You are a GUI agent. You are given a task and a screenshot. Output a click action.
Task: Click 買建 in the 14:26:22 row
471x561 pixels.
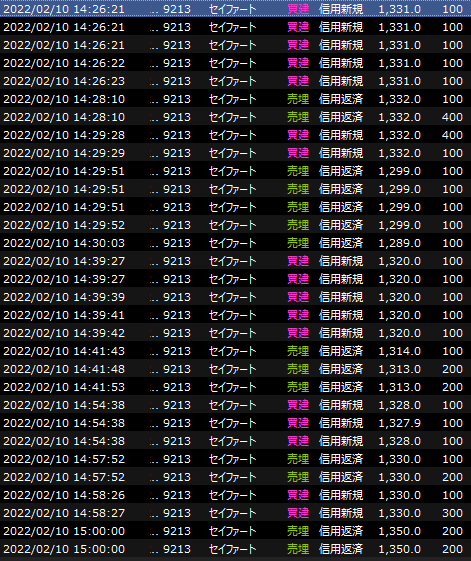tap(298, 63)
